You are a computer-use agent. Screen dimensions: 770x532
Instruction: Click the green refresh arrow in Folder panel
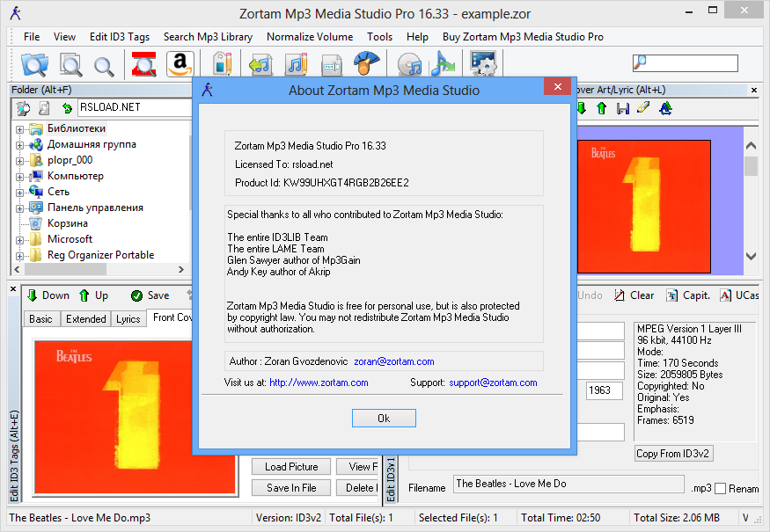(67, 107)
